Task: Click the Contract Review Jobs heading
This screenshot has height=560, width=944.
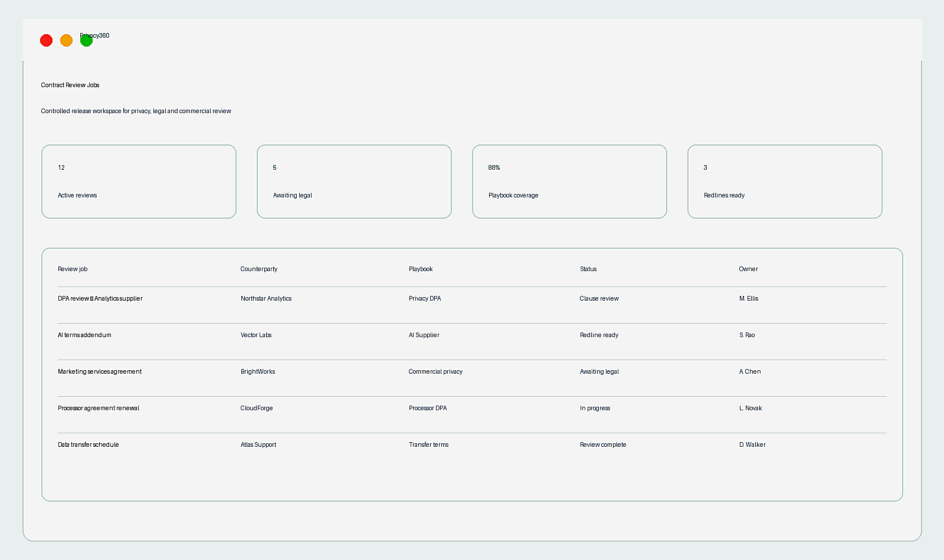Action: 70,85
